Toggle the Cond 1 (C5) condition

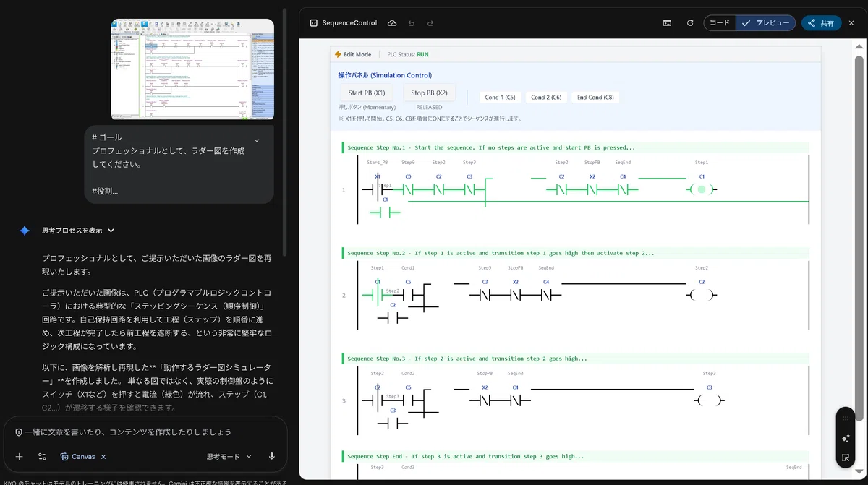coord(500,97)
